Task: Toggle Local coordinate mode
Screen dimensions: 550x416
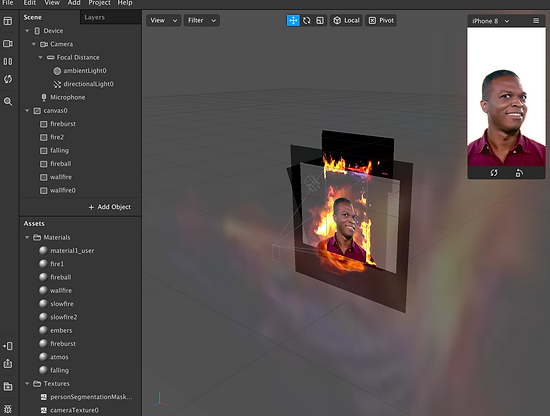Action: coord(346,20)
